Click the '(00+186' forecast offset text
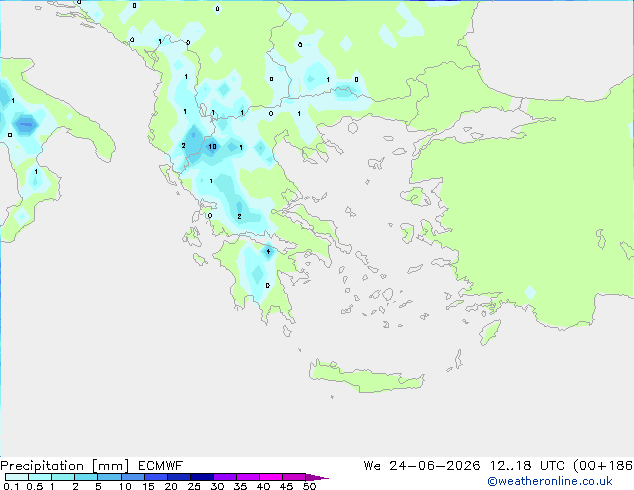Screen dimensions: 634x490 click(x=603, y=466)
